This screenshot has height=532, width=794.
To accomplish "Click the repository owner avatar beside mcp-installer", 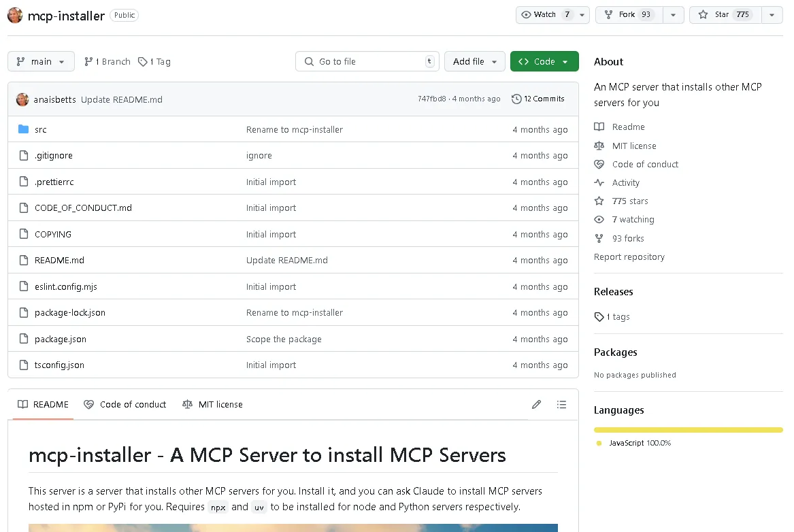I will 15,15.
